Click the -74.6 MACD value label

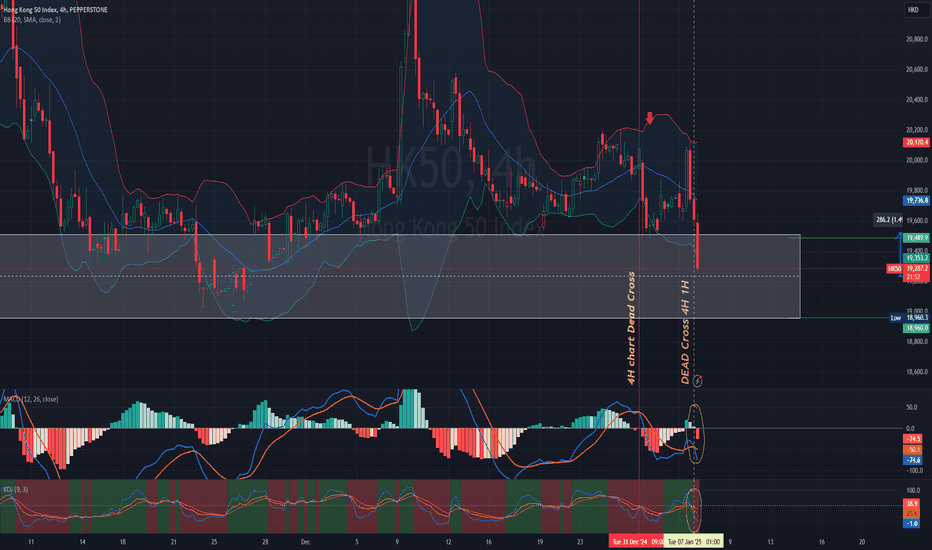[x=913, y=460]
